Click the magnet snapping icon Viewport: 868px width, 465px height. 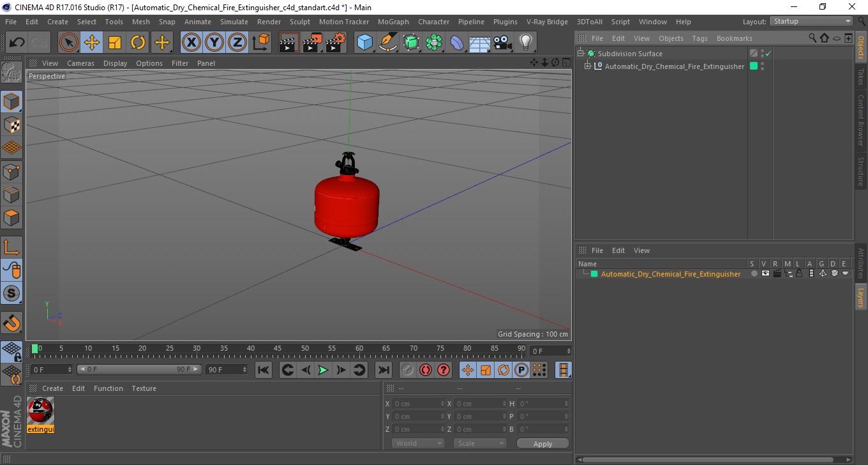[11, 323]
